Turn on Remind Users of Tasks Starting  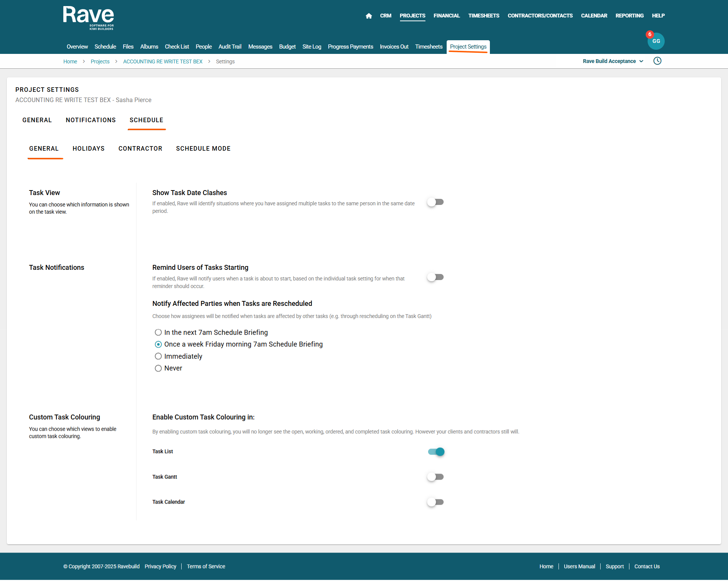point(435,277)
